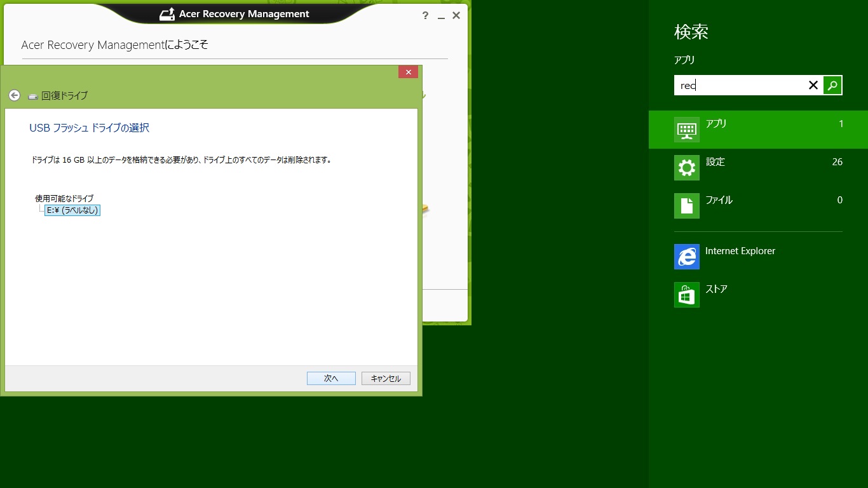Image resolution: width=868 pixels, height=488 pixels.
Task: Click the Acer Recovery Managementにようこそ heading
Action: pyautogui.click(x=115, y=45)
